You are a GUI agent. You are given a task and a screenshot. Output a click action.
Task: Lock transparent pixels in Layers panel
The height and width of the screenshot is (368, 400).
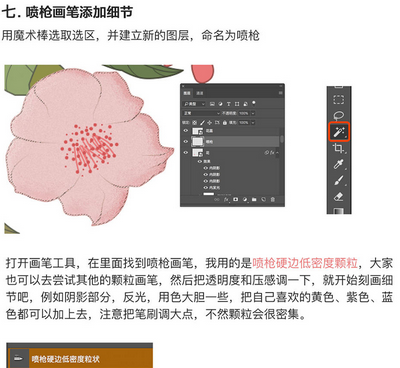pyautogui.click(x=195, y=123)
